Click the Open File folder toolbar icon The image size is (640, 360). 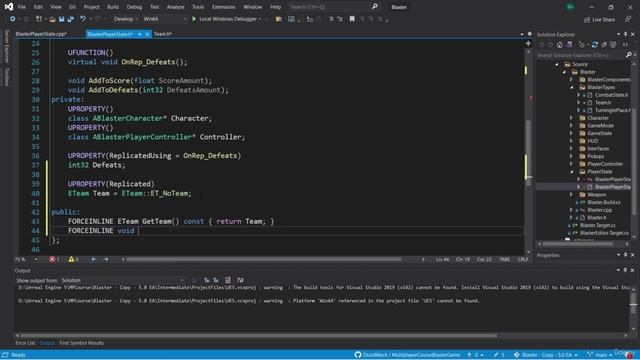(x=52, y=19)
